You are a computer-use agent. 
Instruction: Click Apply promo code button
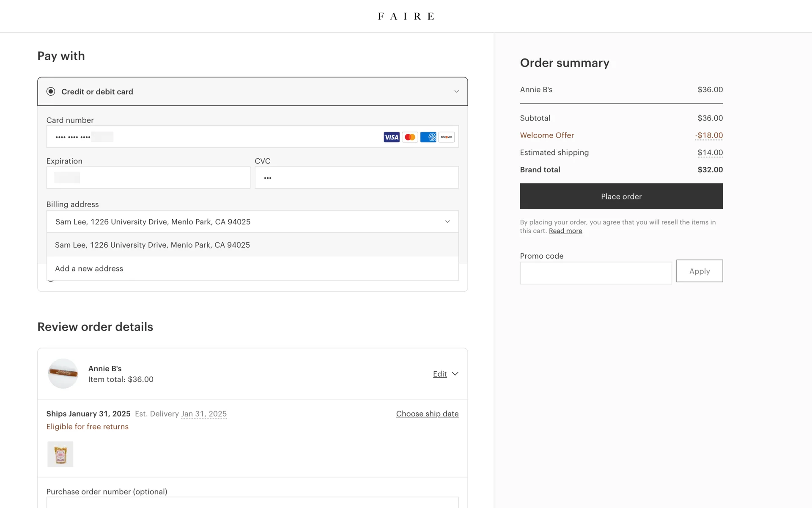coord(699,271)
